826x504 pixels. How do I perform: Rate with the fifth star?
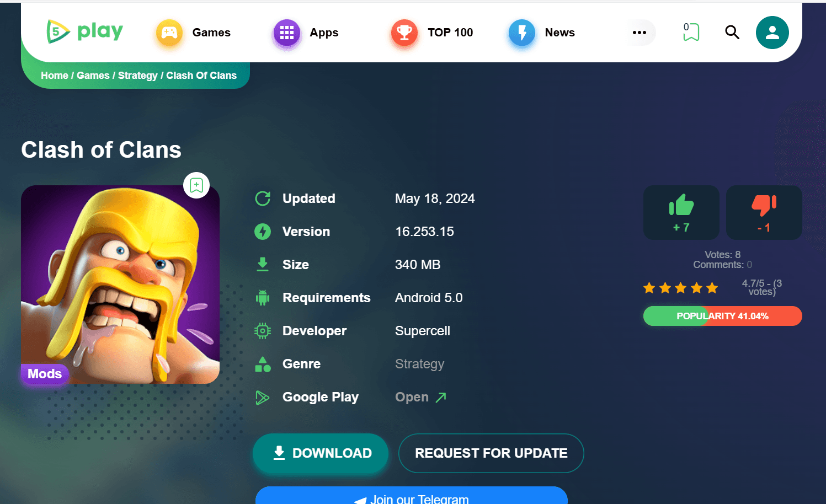[x=712, y=288]
